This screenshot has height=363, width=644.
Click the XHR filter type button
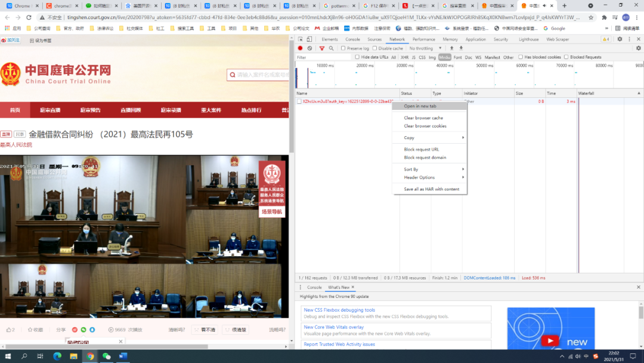(404, 57)
